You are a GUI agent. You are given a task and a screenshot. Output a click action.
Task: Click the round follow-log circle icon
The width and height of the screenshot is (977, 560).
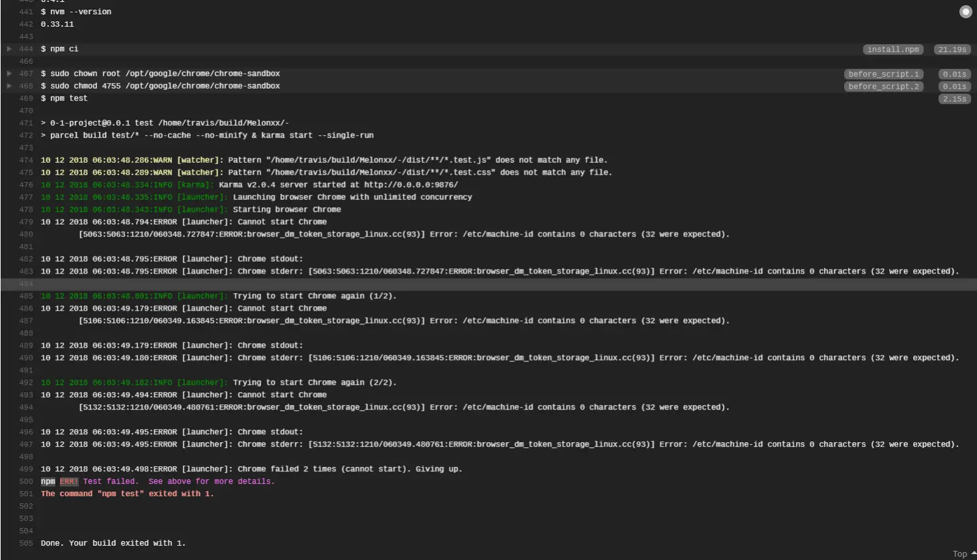click(965, 12)
